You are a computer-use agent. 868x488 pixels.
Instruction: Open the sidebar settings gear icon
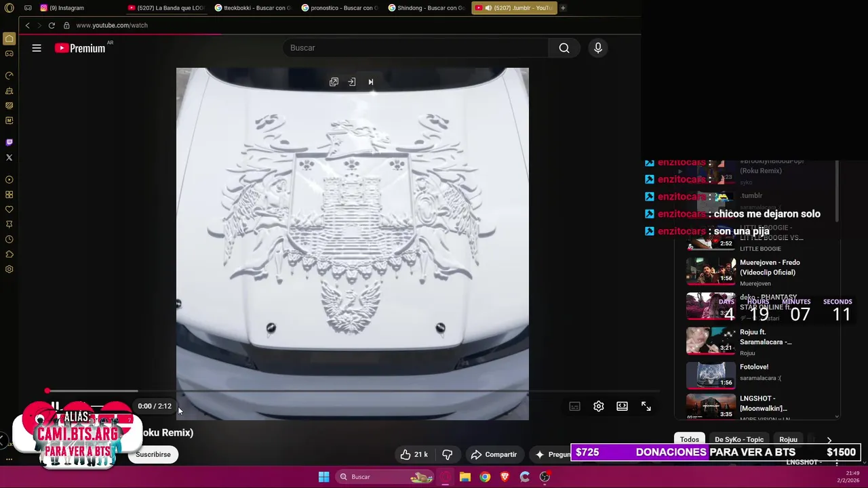tap(9, 269)
